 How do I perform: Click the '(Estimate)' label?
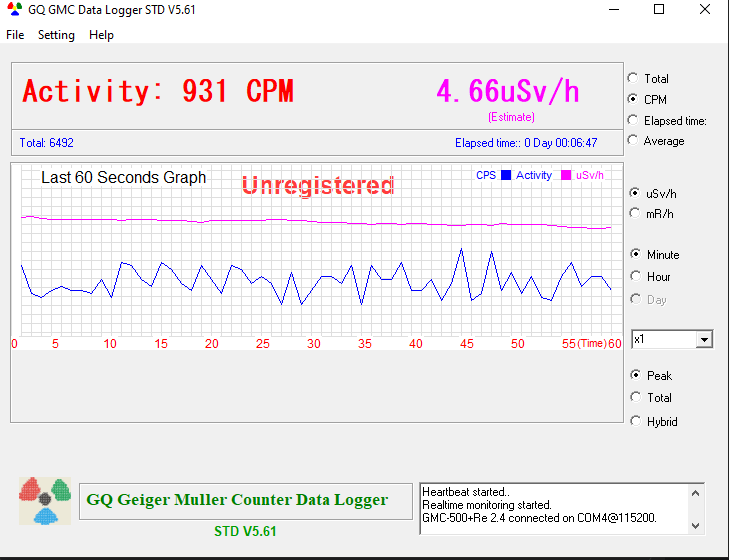click(x=511, y=117)
